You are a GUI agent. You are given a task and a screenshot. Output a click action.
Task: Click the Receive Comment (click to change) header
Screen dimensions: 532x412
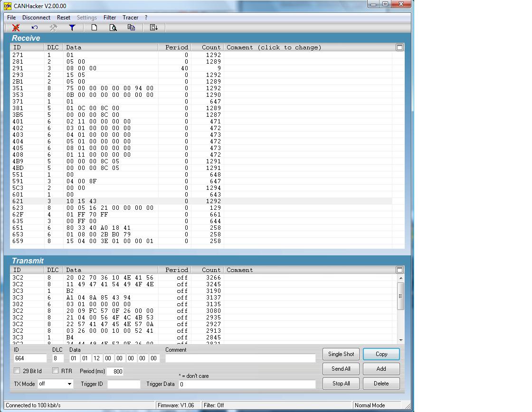coord(274,47)
